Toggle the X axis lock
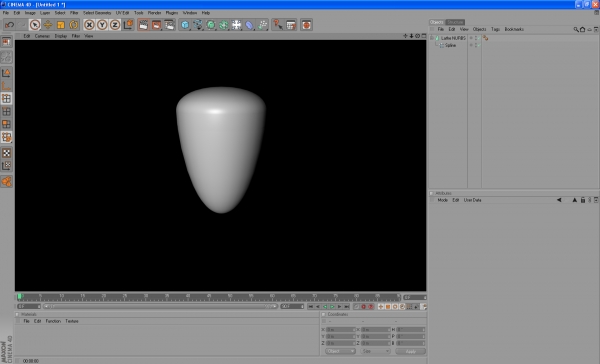600x364 pixels. 89,25
